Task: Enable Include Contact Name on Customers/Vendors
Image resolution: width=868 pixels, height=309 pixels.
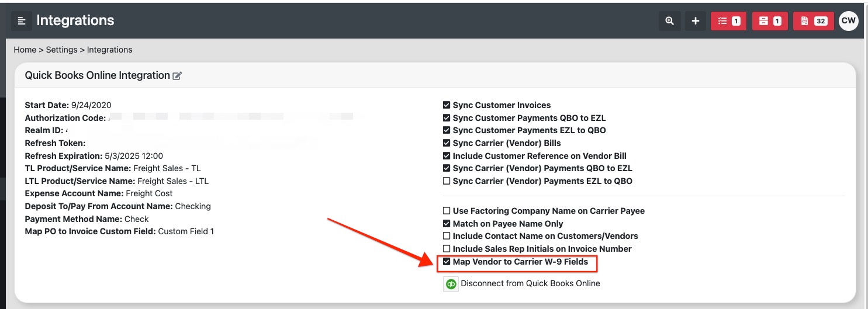Action: (x=447, y=236)
